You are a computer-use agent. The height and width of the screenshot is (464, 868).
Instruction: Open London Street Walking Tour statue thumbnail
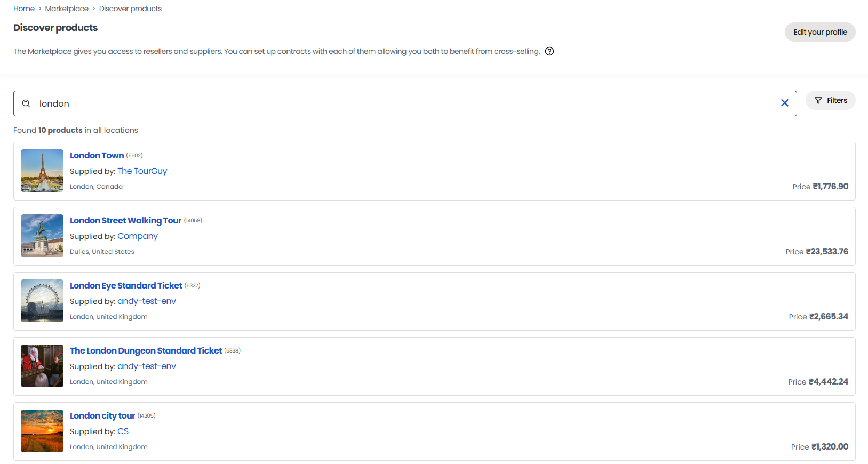[x=42, y=236]
